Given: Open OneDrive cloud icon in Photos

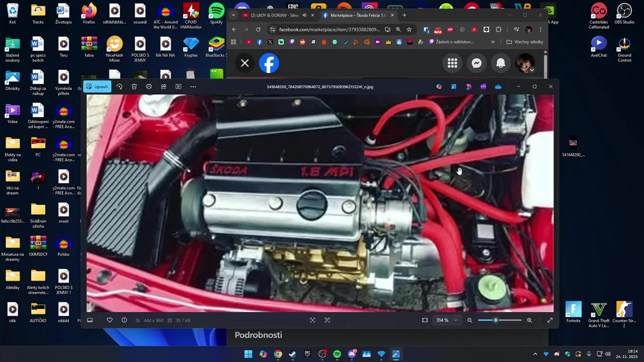Looking at the screenshot, I should [x=498, y=86].
